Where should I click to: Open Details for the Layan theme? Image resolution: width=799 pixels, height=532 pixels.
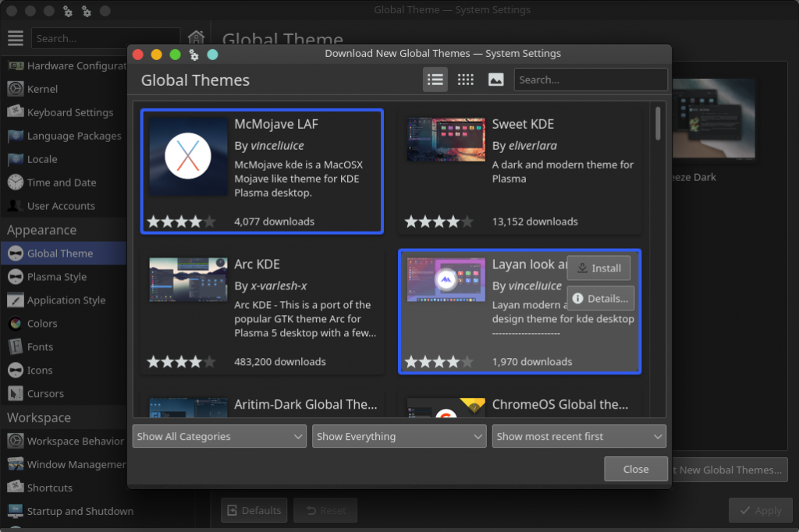click(601, 298)
